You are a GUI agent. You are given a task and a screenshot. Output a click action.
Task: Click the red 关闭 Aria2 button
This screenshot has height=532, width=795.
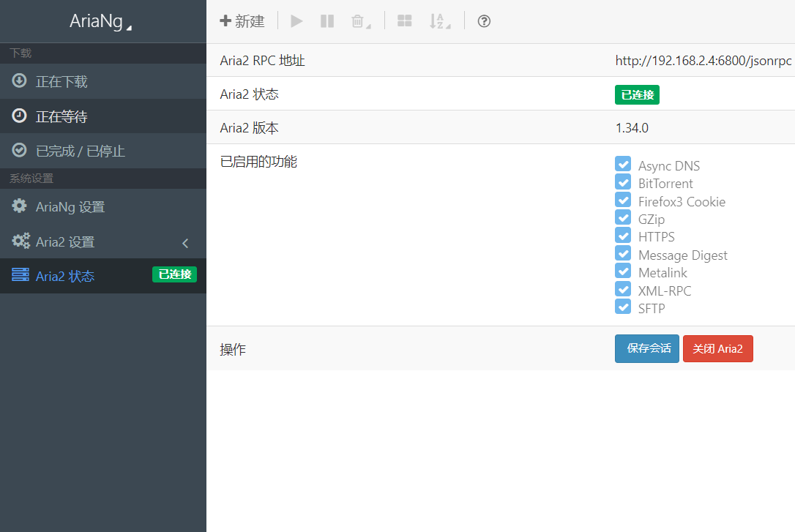coord(717,349)
